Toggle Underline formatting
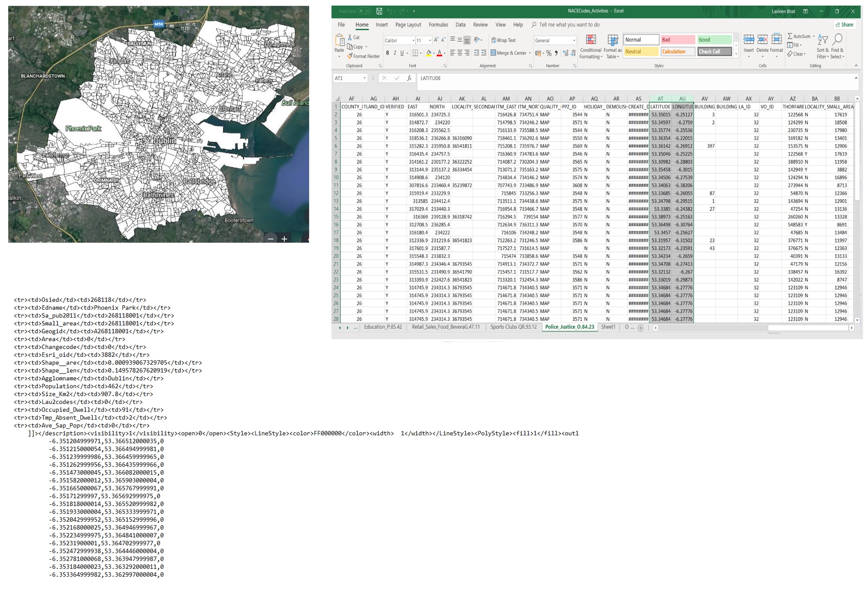The width and height of the screenshot is (868, 591). pos(402,53)
